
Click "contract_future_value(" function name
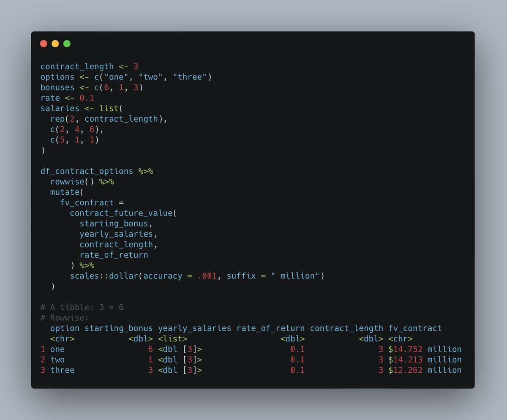pos(123,213)
